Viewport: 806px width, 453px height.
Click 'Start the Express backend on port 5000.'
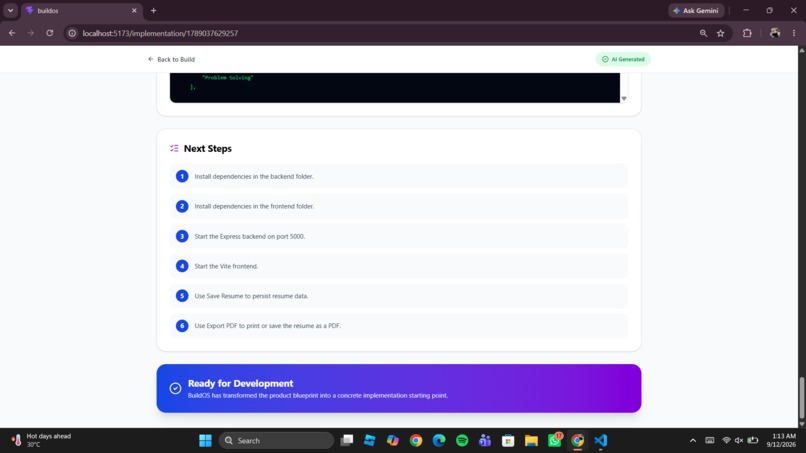[250, 237]
